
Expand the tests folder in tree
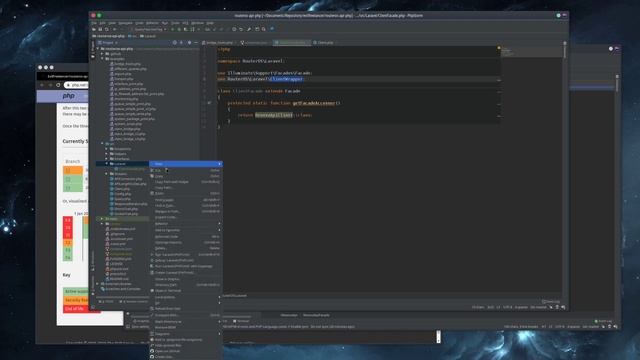[102, 219]
